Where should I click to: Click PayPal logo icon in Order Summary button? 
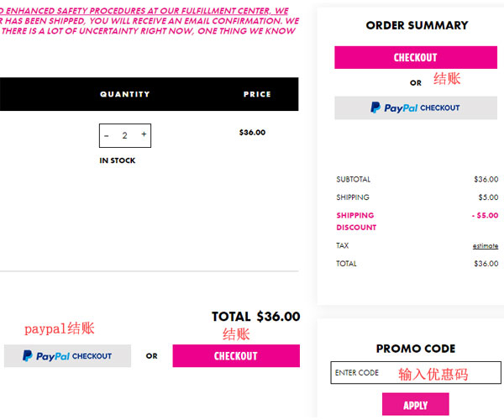pyautogui.click(x=375, y=108)
